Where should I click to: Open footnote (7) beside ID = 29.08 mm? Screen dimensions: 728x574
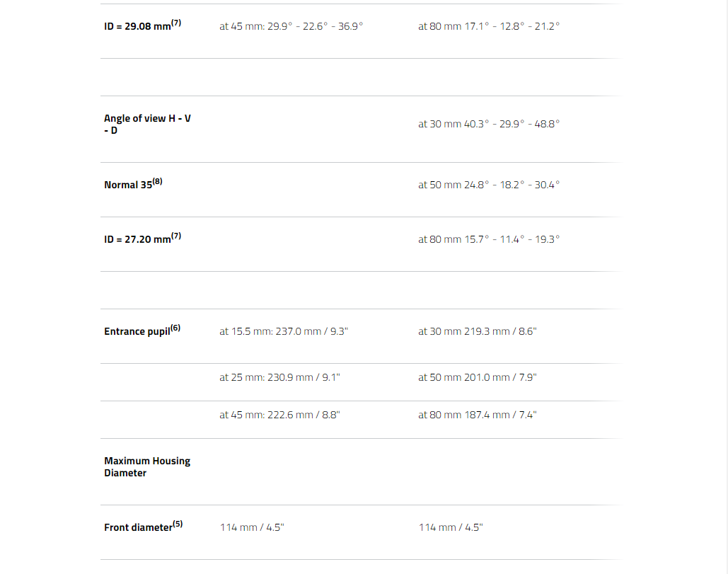[176, 23]
